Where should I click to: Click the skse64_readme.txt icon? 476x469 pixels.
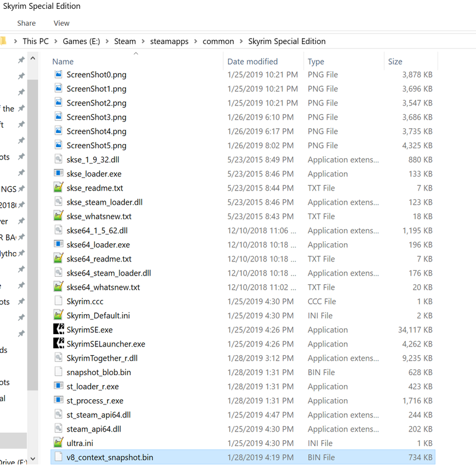pyautogui.click(x=58, y=259)
